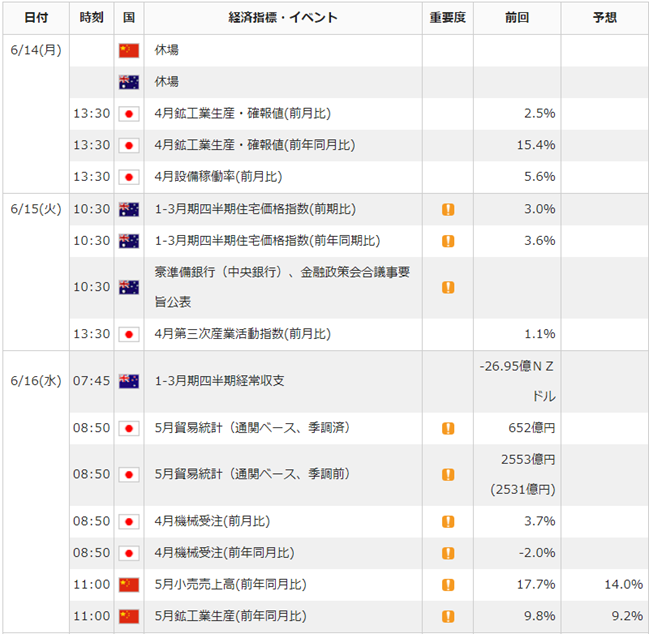Click the 前回 column header
The height and width of the screenshot is (634, 649).
[517, 18]
